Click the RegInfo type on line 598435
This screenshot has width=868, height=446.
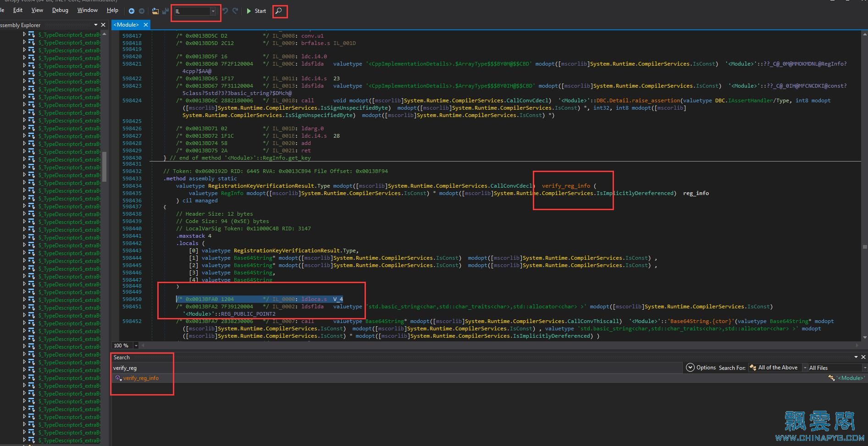tap(232, 193)
